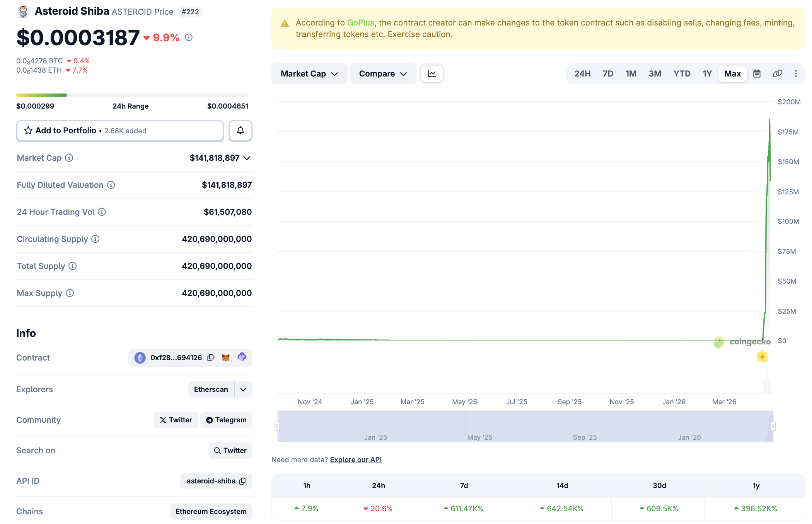The height and width of the screenshot is (524, 812).
Task: Switch chart to 7D range
Action: tap(608, 74)
